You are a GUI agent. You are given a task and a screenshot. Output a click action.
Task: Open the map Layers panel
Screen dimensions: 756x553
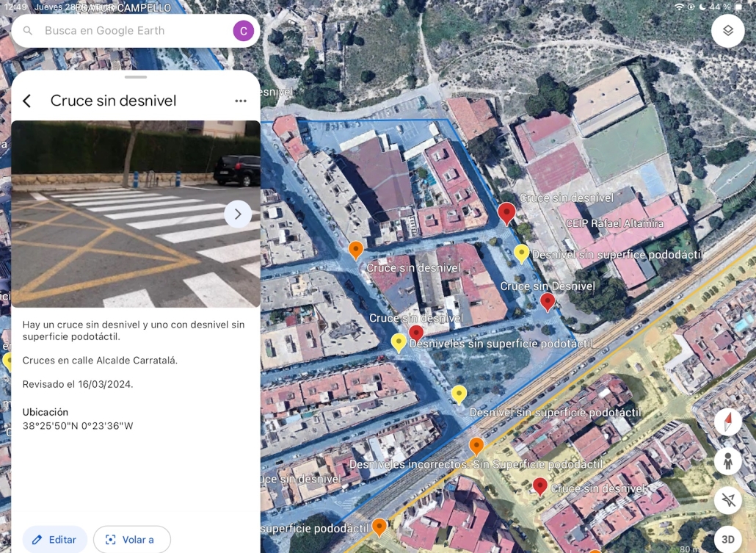coord(727,31)
